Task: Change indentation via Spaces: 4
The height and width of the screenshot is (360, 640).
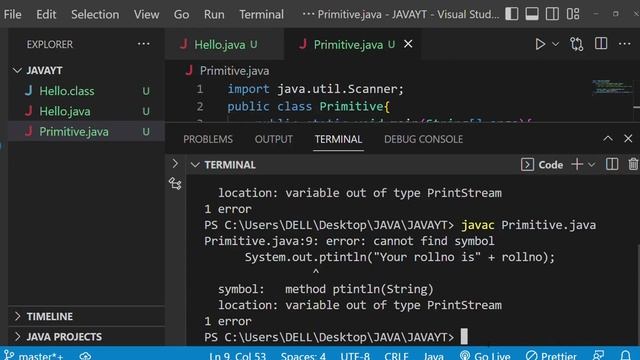Action: [x=303, y=356]
